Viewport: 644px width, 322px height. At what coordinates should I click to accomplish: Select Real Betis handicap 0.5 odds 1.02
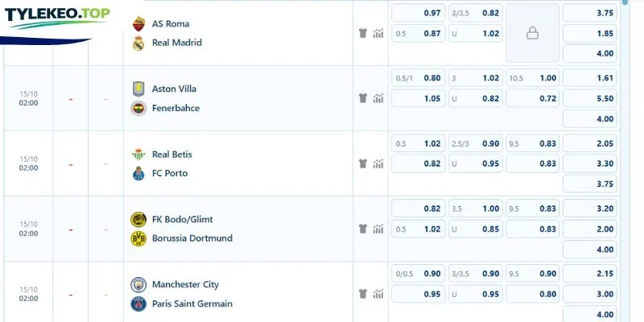418,143
